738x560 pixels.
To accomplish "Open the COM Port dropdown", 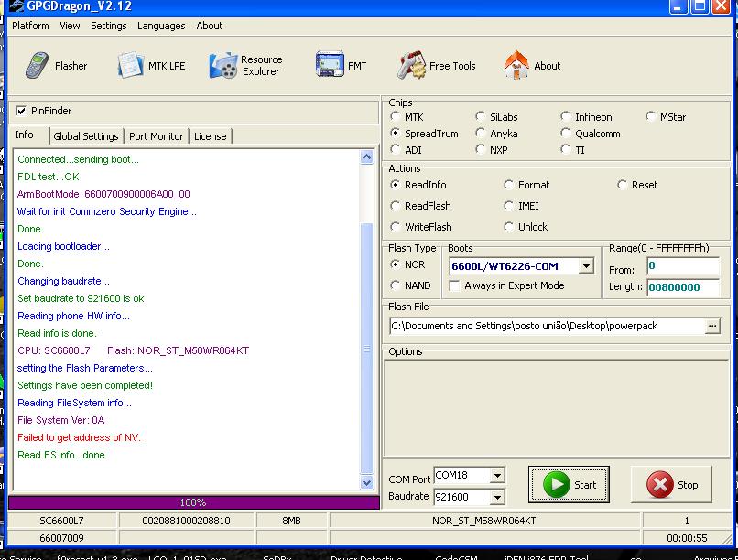I will point(497,476).
